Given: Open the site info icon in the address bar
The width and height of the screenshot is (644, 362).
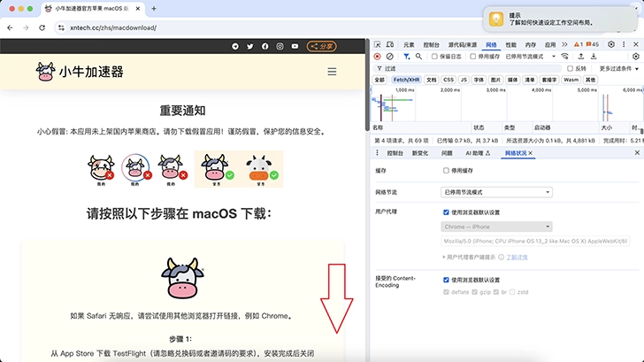Looking at the screenshot, I should tap(61, 27).
